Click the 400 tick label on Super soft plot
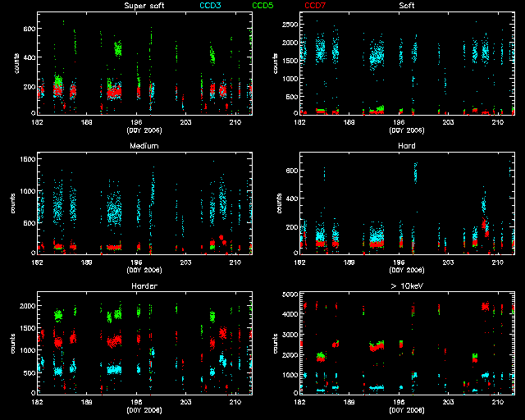Image resolution: width=525 pixels, height=420 pixels. click(x=30, y=57)
